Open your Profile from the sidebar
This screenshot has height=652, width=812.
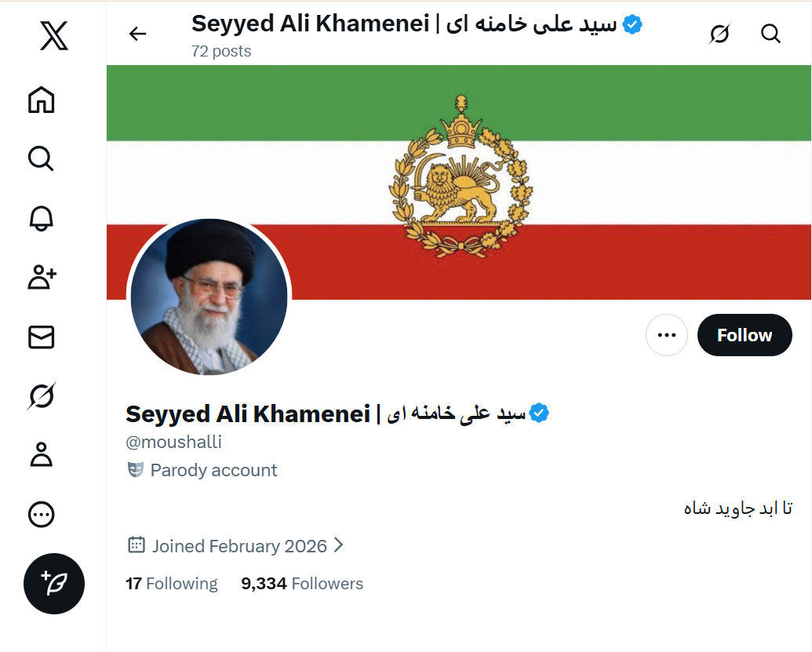click(x=40, y=455)
